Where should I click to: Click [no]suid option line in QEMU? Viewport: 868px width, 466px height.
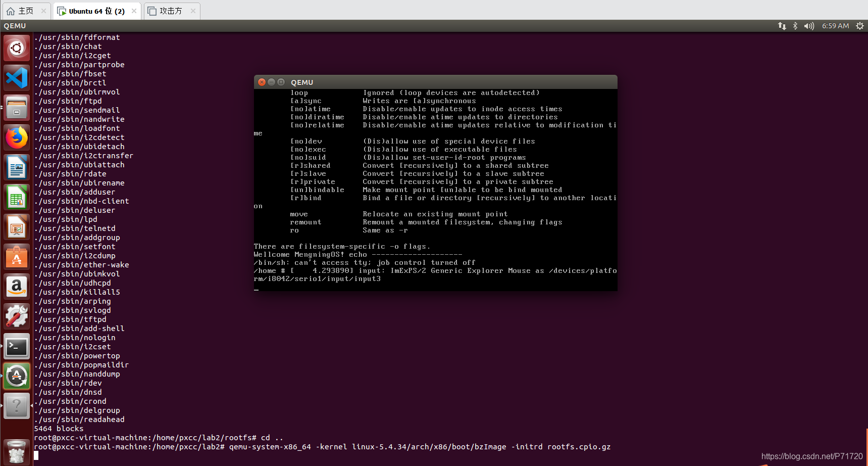point(408,158)
